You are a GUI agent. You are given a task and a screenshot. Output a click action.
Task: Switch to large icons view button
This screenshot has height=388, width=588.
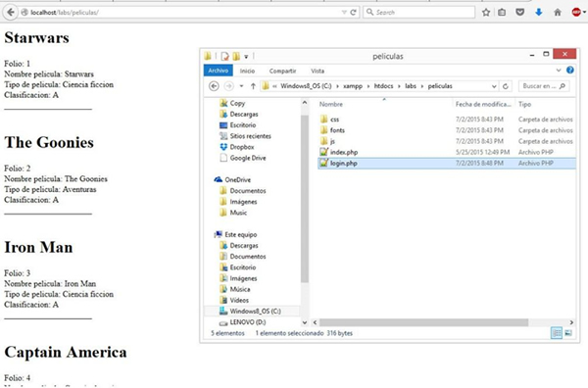pyautogui.click(x=568, y=333)
